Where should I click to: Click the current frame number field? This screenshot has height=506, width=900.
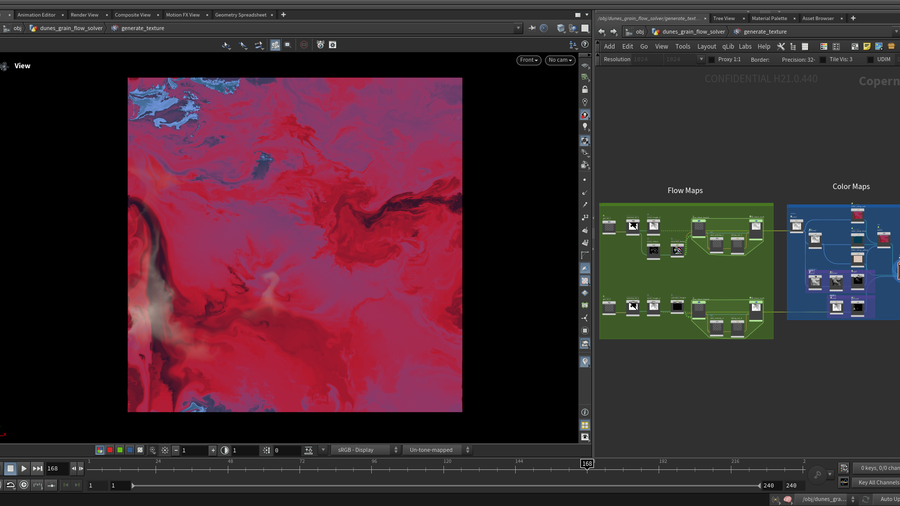[56, 468]
